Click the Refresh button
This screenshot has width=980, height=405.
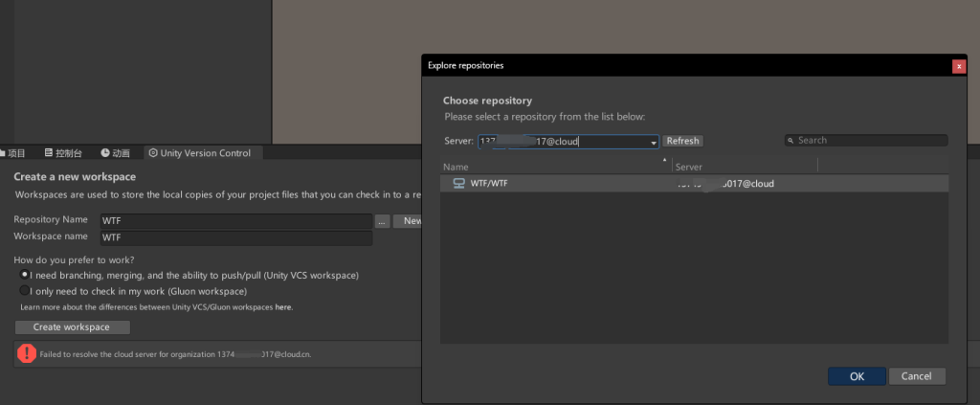[682, 141]
